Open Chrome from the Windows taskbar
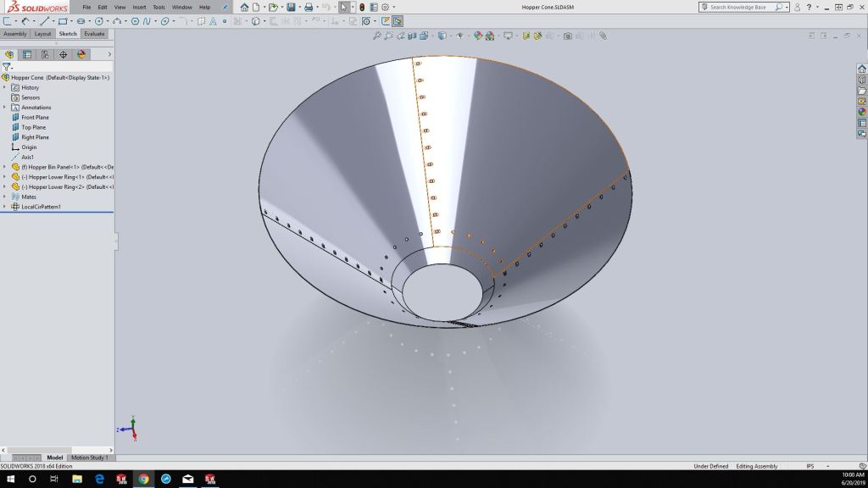The width and height of the screenshot is (868, 488). [143, 479]
